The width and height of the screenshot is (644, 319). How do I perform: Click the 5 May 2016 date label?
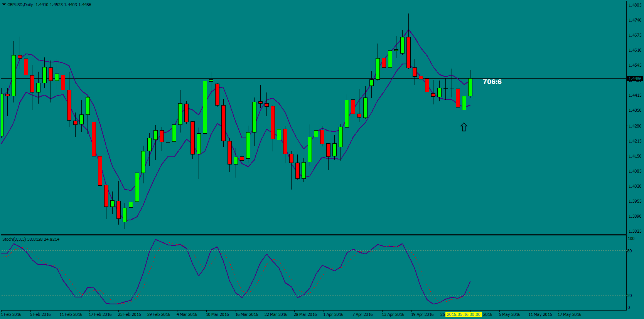point(510,314)
